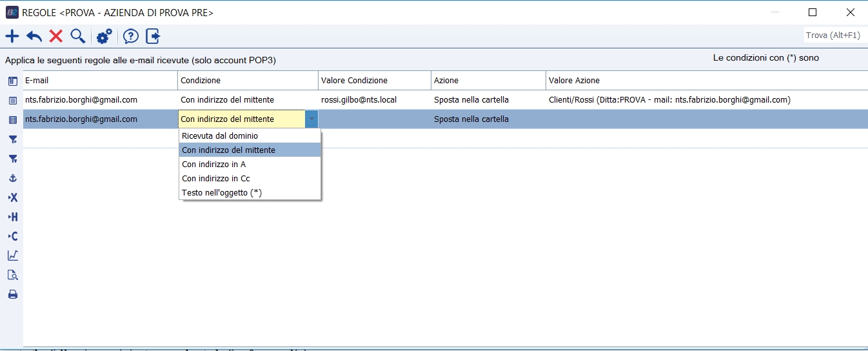Choose 'Testo nell'oggetto (*)' option
Viewport: 868px width, 351px height.
222,193
